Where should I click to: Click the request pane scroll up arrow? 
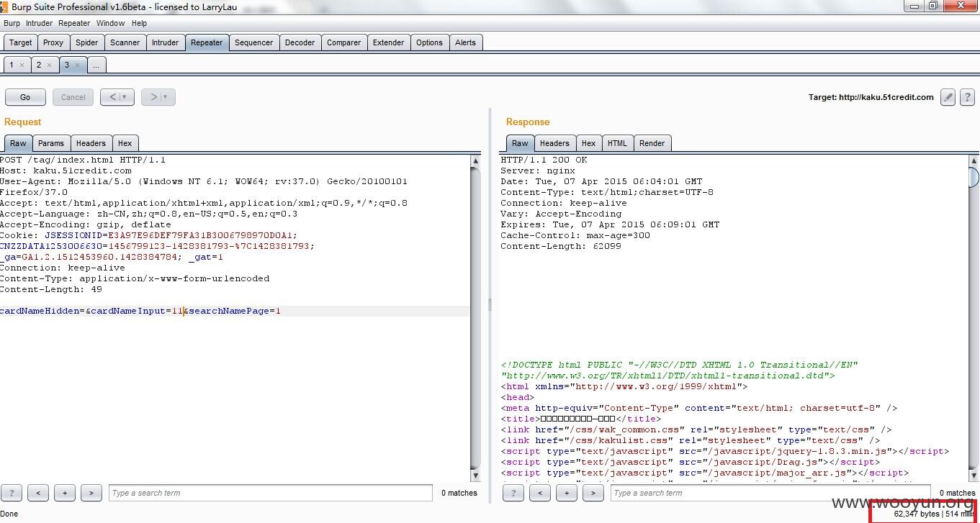(475, 160)
